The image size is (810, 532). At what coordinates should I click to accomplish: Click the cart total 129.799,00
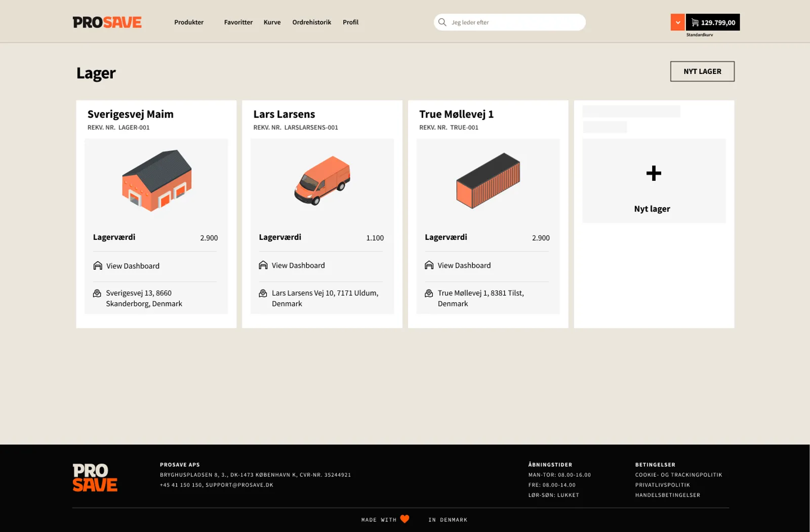coord(718,23)
